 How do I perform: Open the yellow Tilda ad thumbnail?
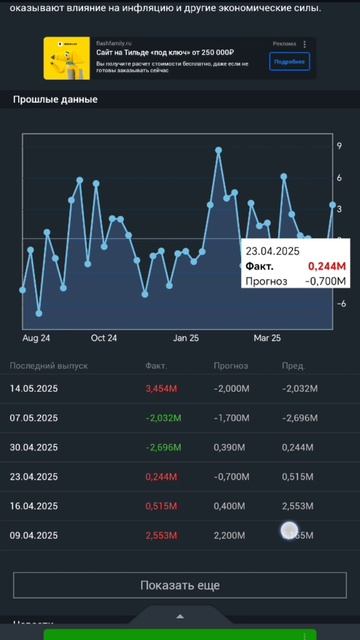click(x=67, y=58)
